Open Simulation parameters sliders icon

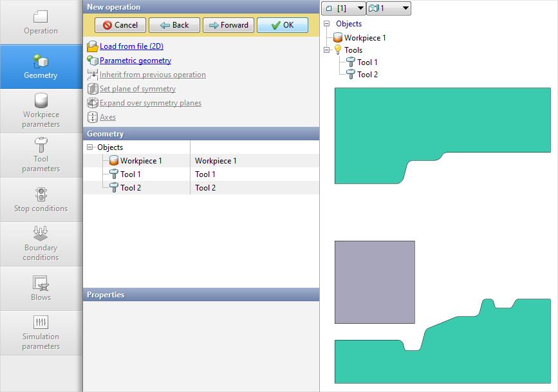[x=41, y=322]
